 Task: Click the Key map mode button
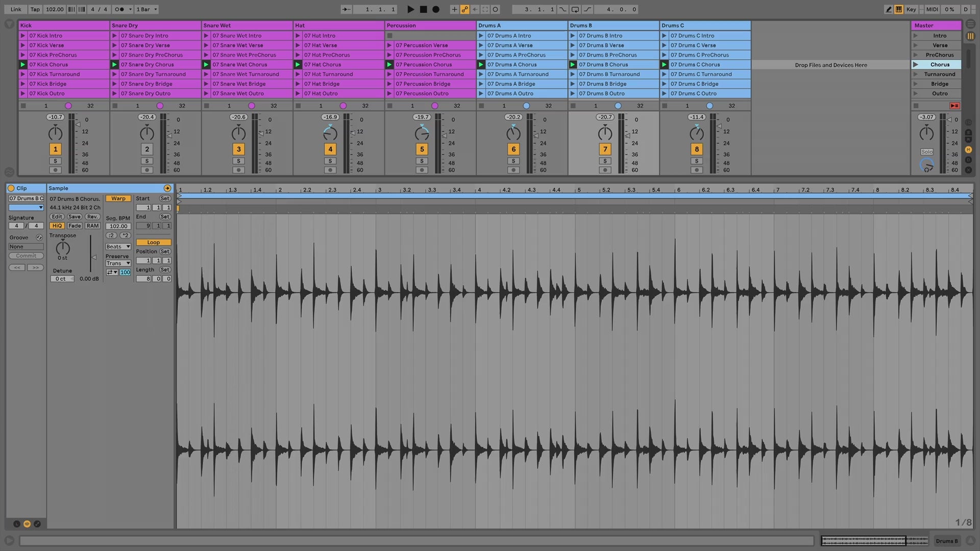(x=911, y=9)
